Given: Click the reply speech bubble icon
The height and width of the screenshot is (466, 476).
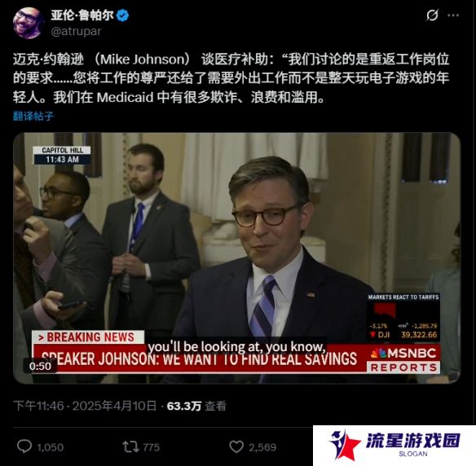Looking at the screenshot, I should [24, 446].
